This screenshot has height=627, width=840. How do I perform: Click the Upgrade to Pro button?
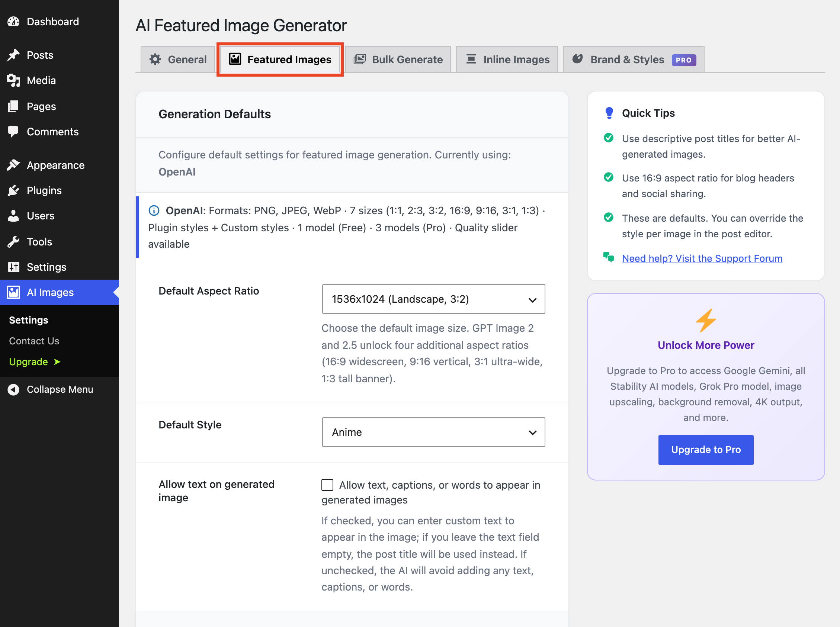[706, 450]
